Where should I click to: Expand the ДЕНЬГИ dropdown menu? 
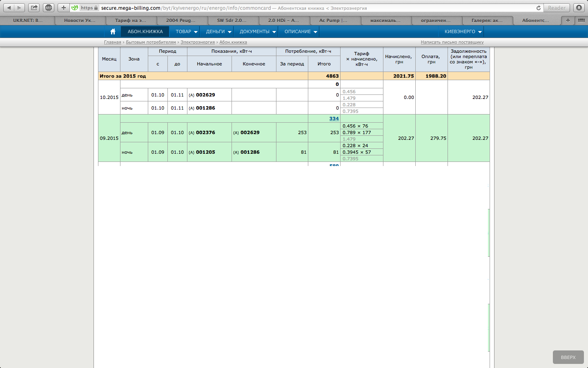click(x=218, y=31)
